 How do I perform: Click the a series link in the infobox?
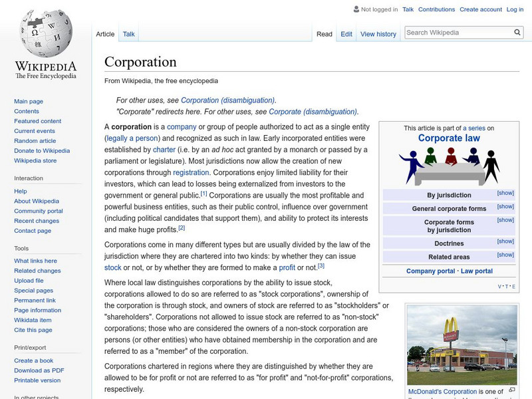474,128
